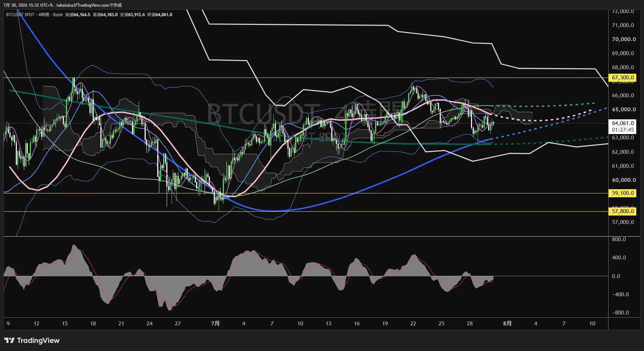
Task: Click the 7月 month marker on time axis
Action: pos(215,323)
